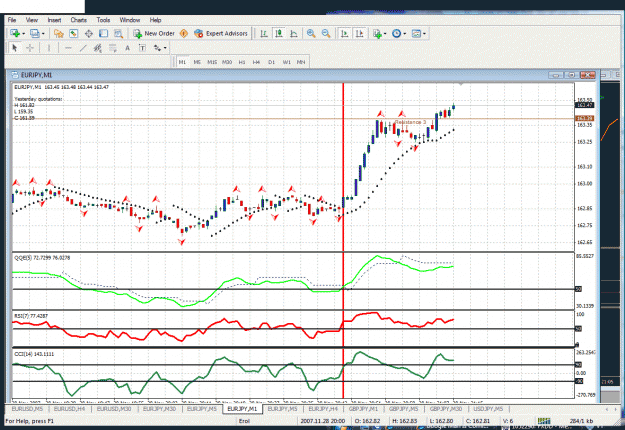Click the Indicators list icon
This screenshot has width=625, height=430.
tap(377, 33)
